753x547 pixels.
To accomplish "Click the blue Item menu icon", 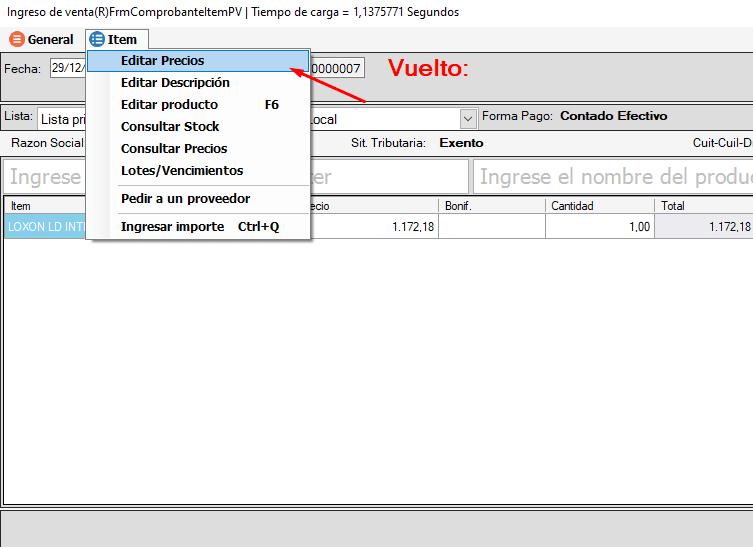I will coord(96,39).
